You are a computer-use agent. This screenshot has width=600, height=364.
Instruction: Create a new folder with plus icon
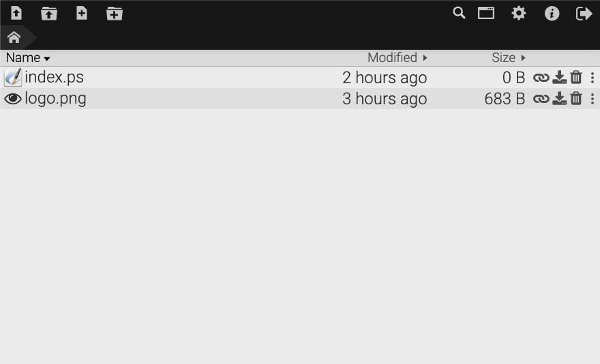[115, 13]
